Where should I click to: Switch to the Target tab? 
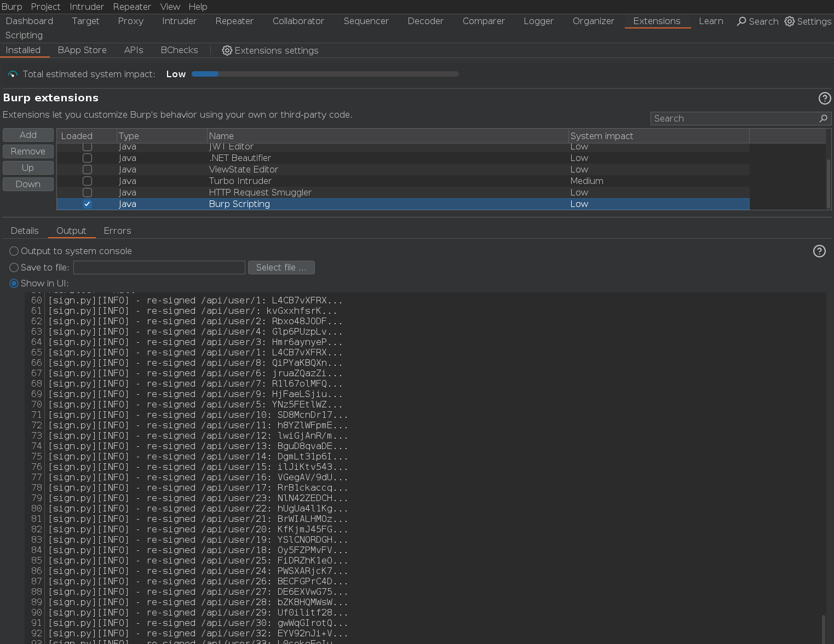coord(85,21)
